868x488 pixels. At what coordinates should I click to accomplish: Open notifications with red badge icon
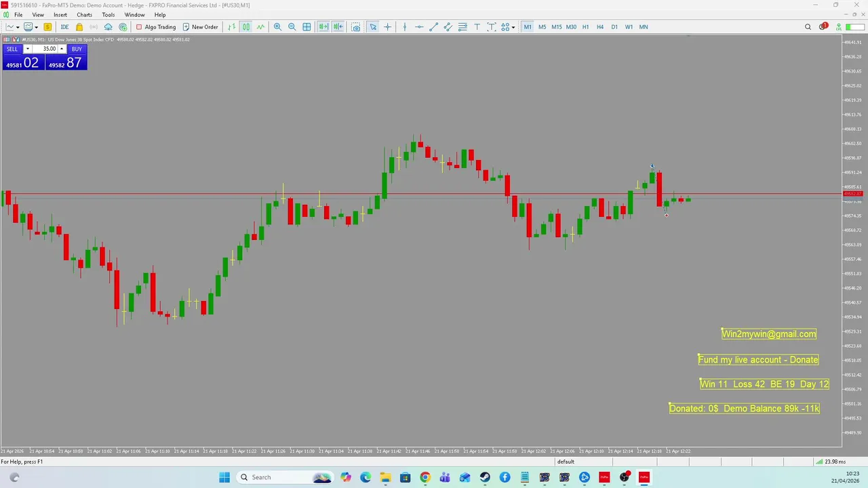(x=823, y=27)
